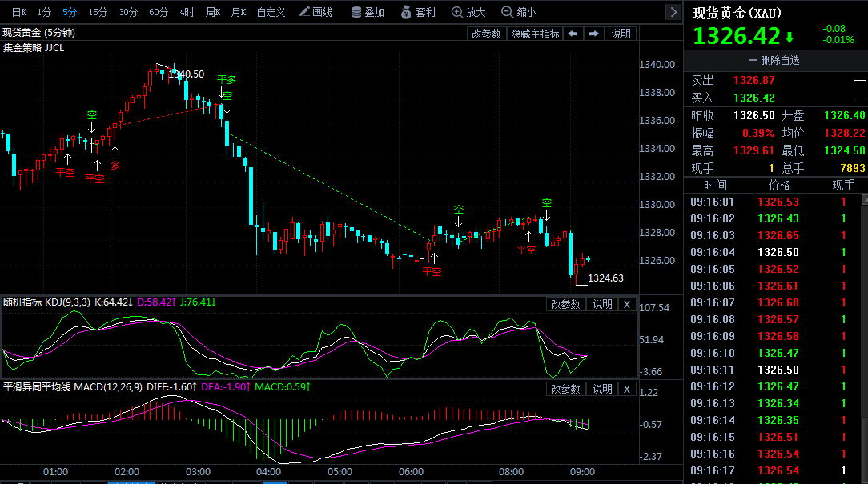Viewport: 868px width, 484px height.
Task: Close the KDJ indicator panel
Action: click(x=627, y=304)
